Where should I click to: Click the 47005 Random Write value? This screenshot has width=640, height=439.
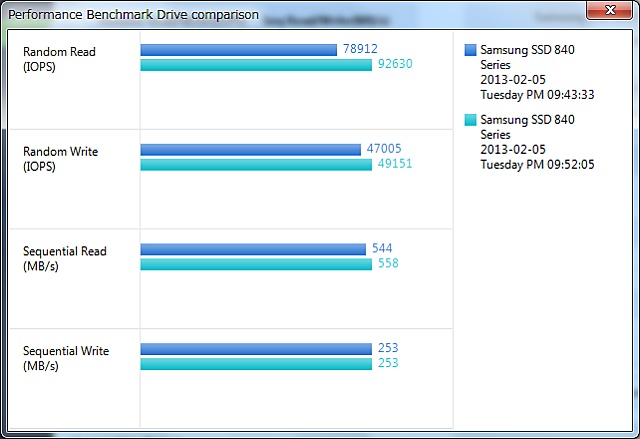[384, 149]
